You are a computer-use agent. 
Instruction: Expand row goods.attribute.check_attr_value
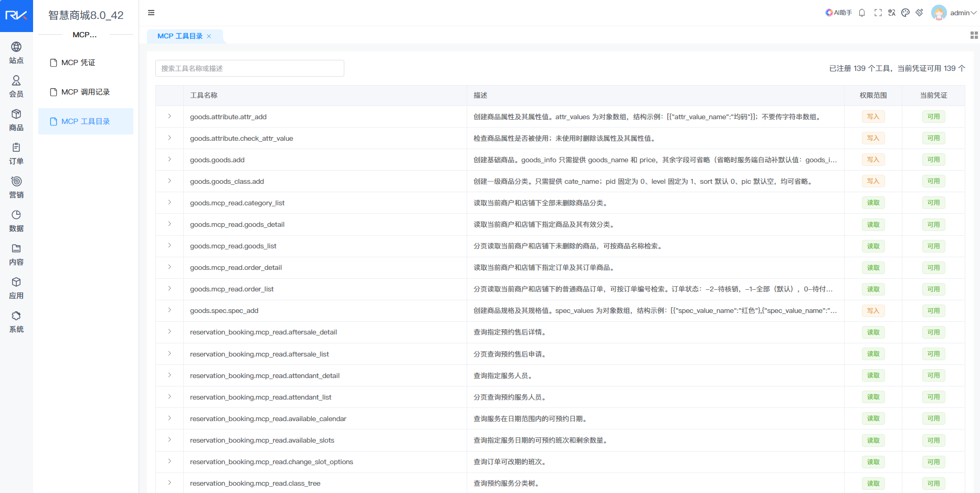170,138
